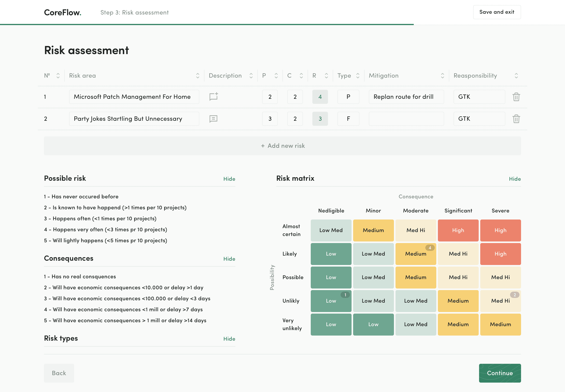Select Almost certain/Severe High matrix cell
The height and width of the screenshot is (392, 565).
pos(500,230)
